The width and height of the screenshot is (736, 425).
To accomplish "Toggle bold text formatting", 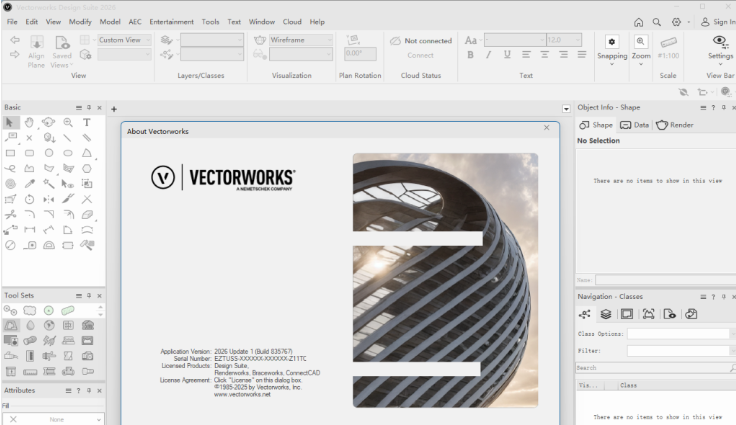I will coord(471,55).
